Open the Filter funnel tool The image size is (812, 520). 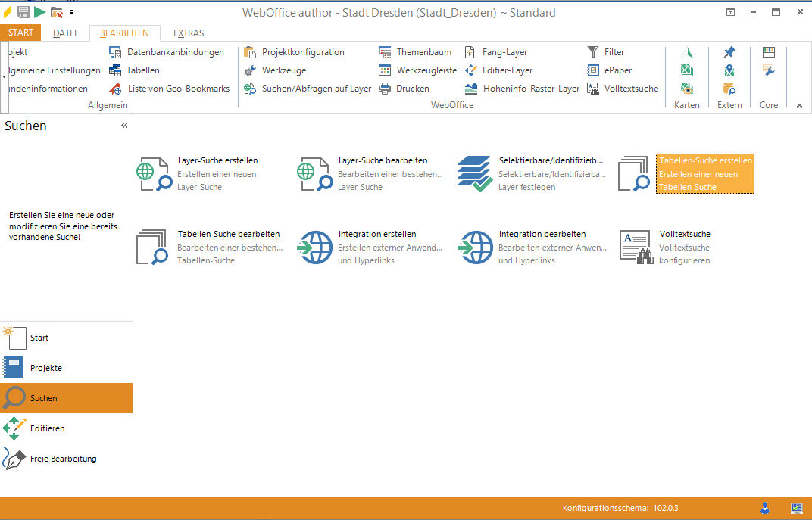606,52
